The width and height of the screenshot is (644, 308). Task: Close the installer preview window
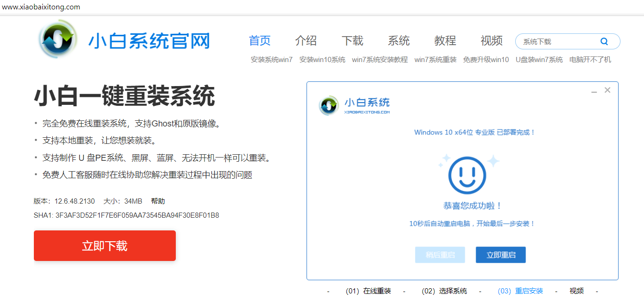coord(607,90)
